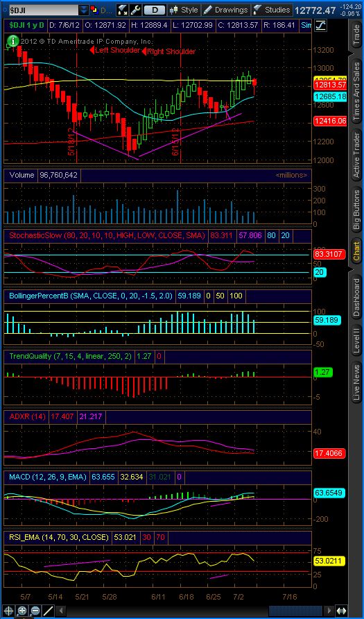The image size is (364, 619).
Task: Click the 12416.06 red price bubble
Action: (x=330, y=121)
